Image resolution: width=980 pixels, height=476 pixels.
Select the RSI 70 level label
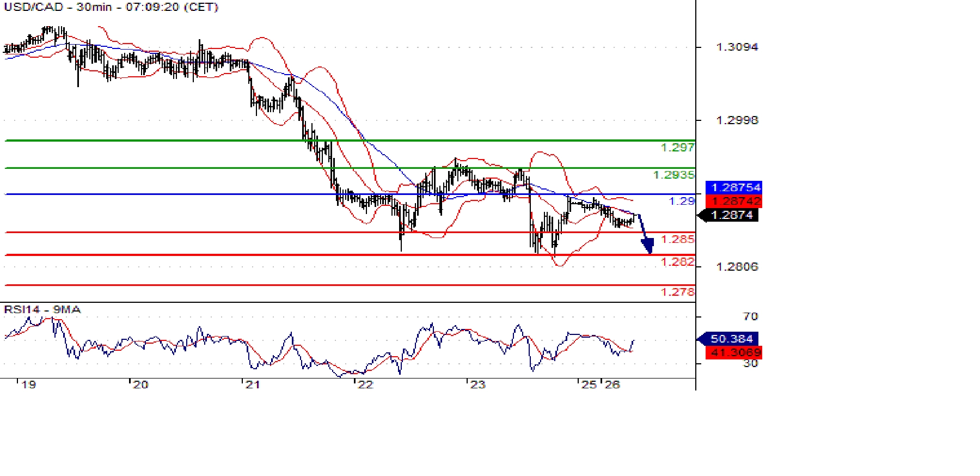tap(751, 316)
